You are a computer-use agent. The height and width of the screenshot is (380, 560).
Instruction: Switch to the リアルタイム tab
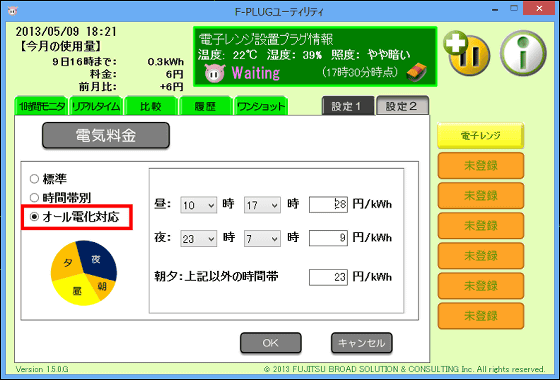point(96,106)
